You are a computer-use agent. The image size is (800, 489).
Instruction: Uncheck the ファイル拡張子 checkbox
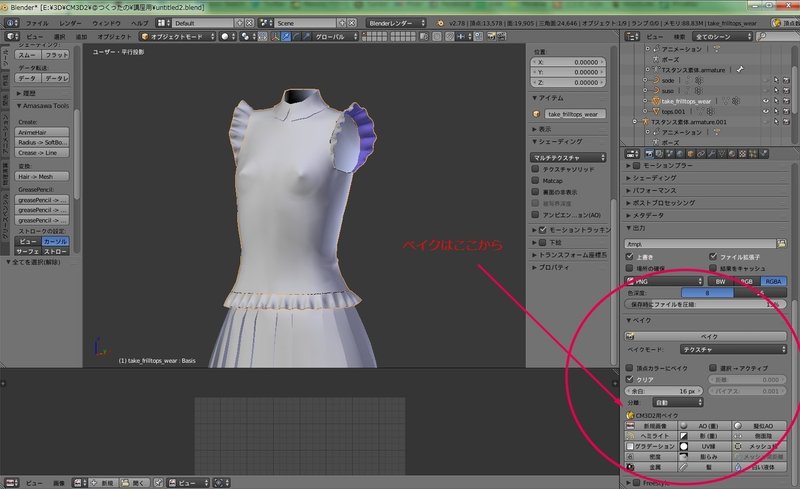pos(713,256)
